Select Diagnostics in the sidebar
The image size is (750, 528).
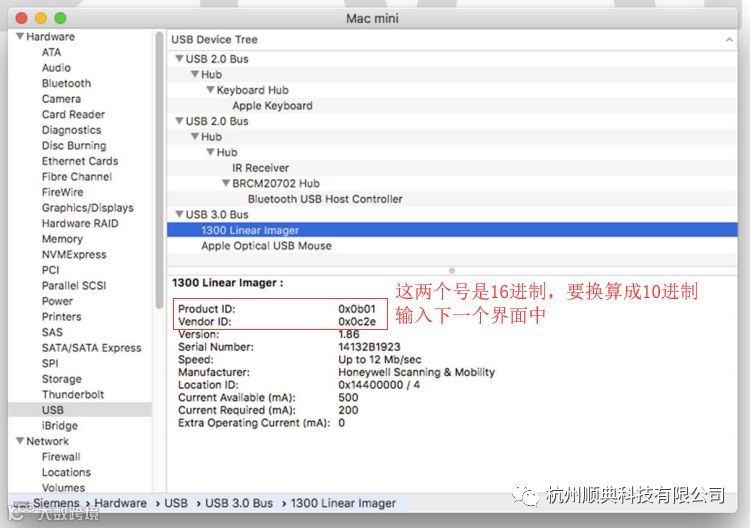(x=71, y=130)
